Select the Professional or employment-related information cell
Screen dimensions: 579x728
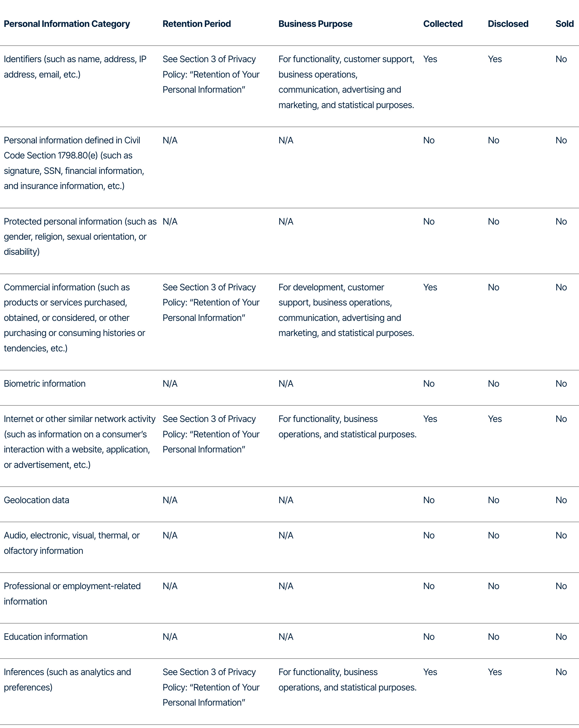coord(72,594)
